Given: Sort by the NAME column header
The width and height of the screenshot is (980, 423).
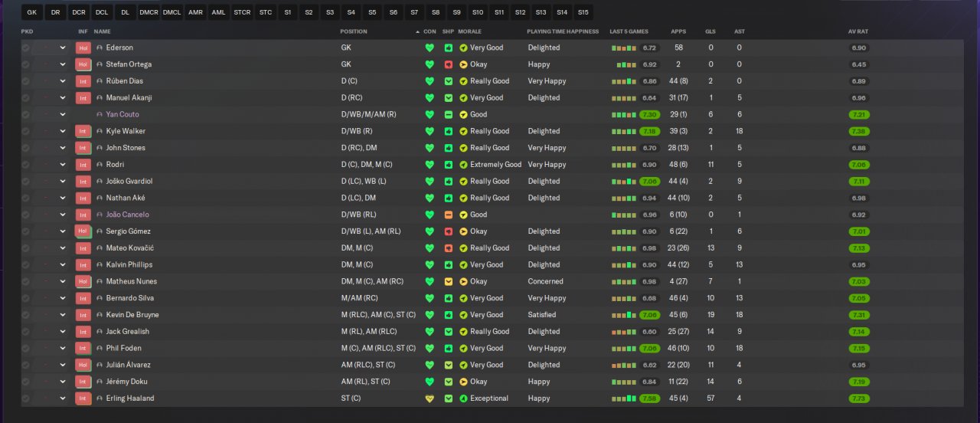Looking at the screenshot, I should 103,31.
